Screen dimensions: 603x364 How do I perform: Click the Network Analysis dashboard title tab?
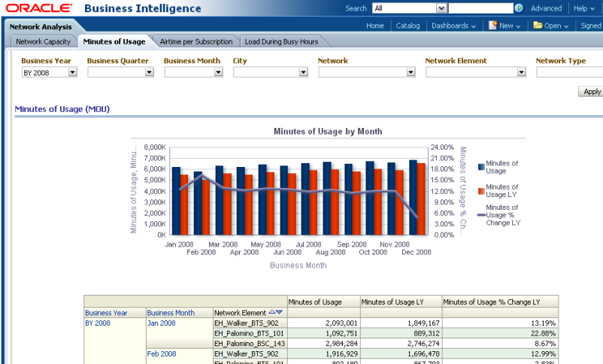tap(41, 26)
